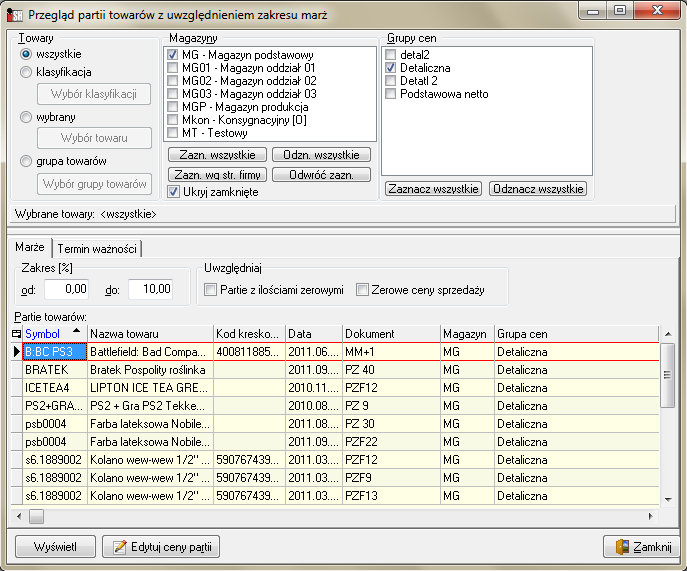Click 'Zazn. wszystkie' warehouses button

tap(217, 155)
